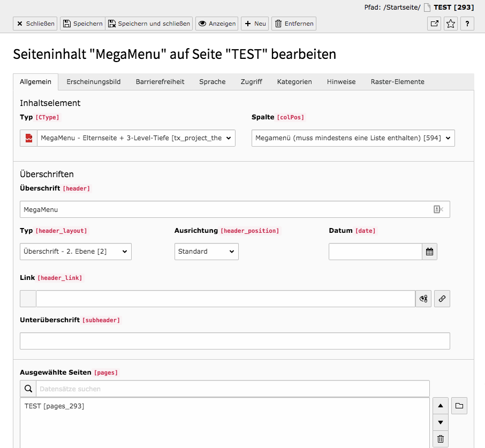The width and height of the screenshot is (485, 448).
Task: Click the magnifier icon in the pages search
Action: coord(28,388)
